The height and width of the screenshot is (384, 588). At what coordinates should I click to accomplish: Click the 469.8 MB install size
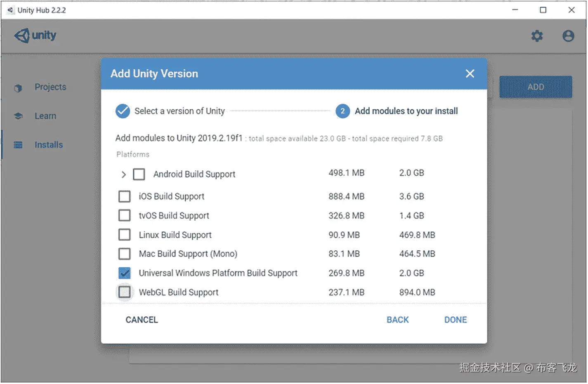(x=417, y=235)
